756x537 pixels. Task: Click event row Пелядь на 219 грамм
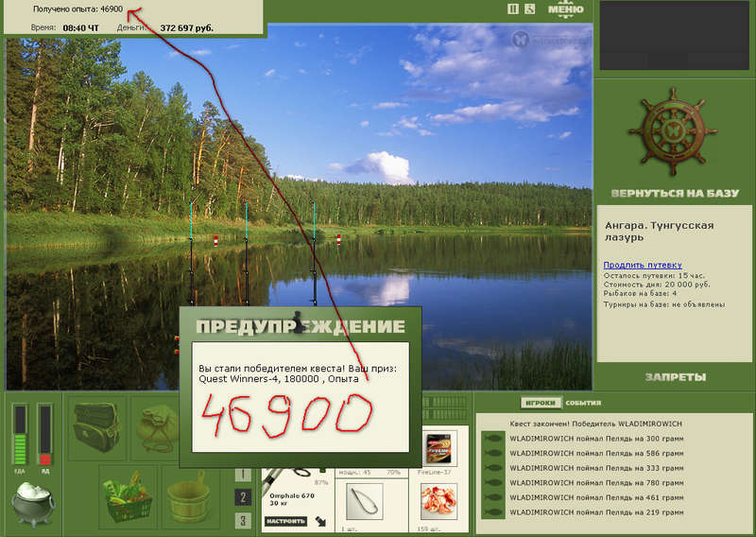596,512
